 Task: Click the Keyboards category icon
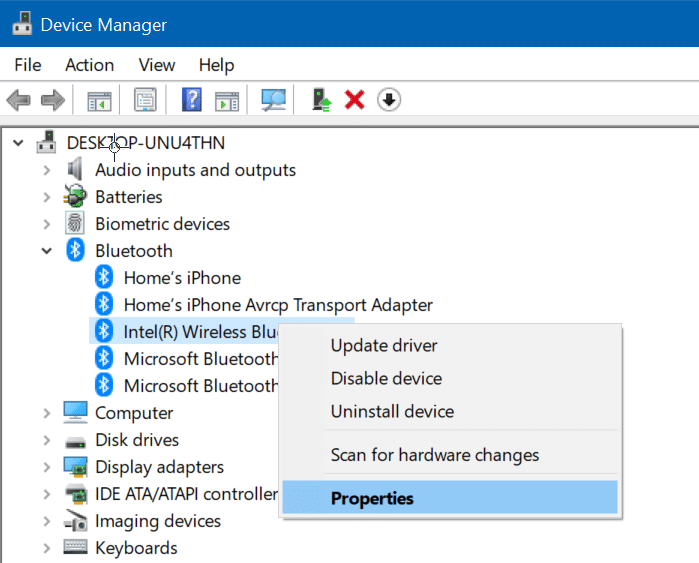pyautogui.click(x=75, y=547)
